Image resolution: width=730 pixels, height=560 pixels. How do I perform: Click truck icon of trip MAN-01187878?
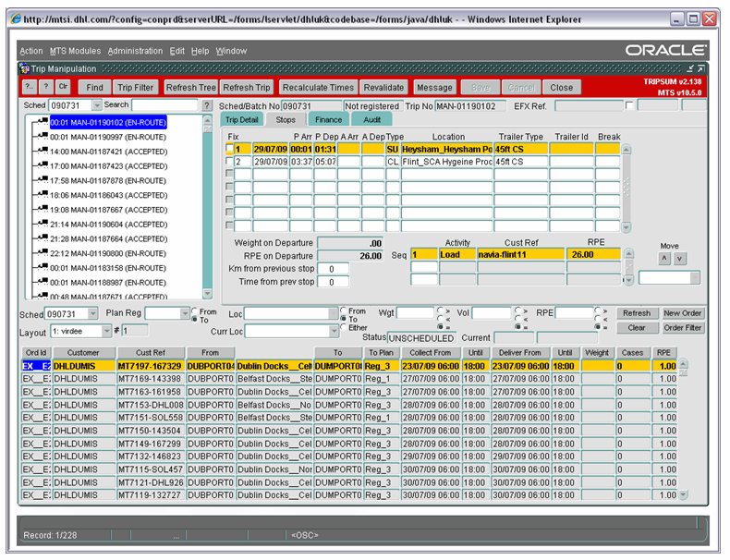(x=43, y=179)
